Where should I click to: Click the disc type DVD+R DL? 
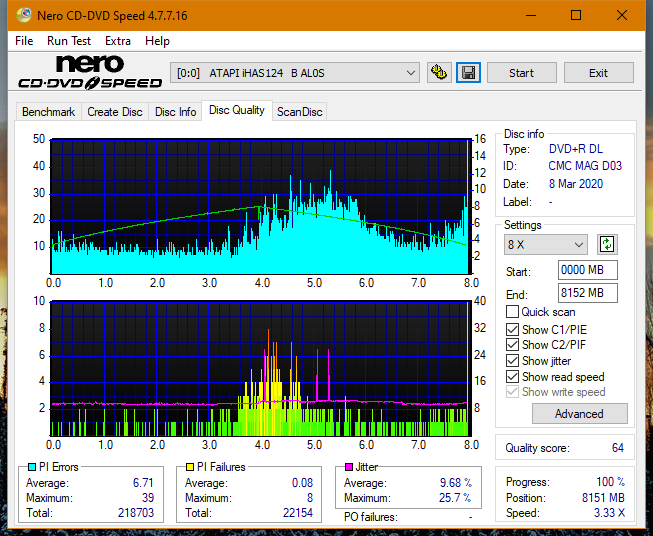coord(576,149)
